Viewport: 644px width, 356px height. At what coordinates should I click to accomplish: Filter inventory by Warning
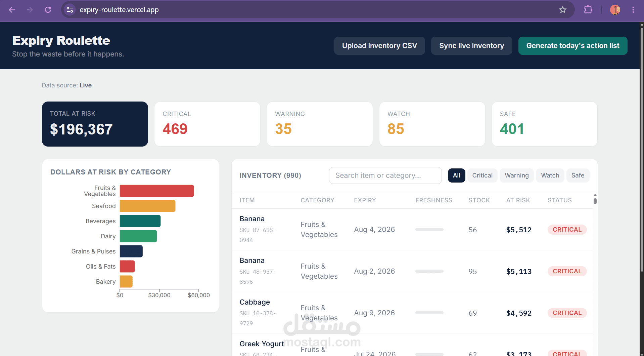coord(517,175)
